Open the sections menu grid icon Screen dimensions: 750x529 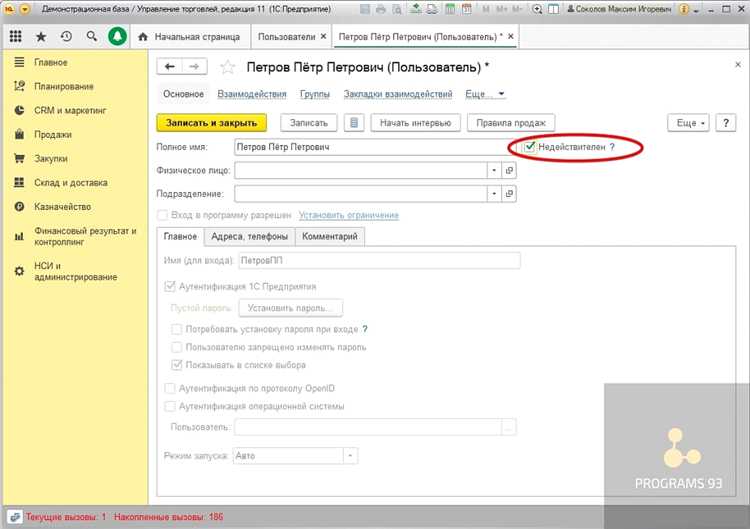pyautogui.click(x=16, y=36)
